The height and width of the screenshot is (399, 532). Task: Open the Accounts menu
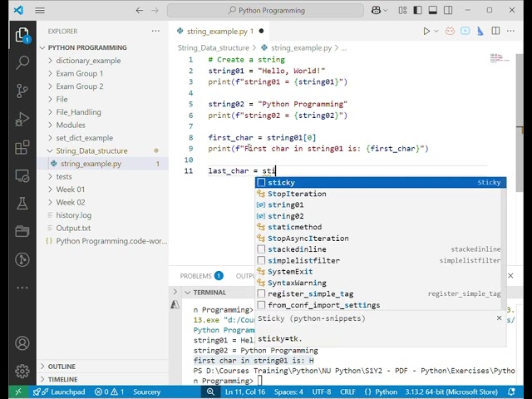tap(22, 343)
